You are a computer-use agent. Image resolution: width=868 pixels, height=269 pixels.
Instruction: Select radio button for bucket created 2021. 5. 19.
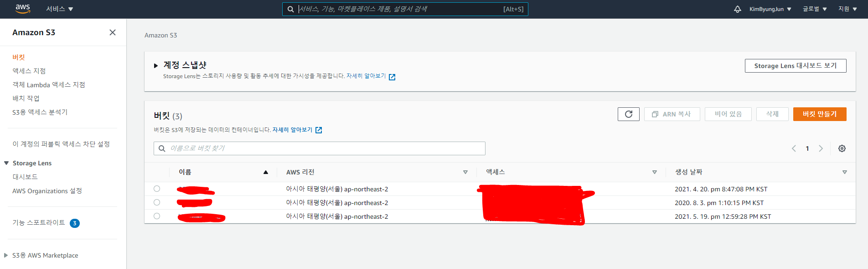pos(157,216)
